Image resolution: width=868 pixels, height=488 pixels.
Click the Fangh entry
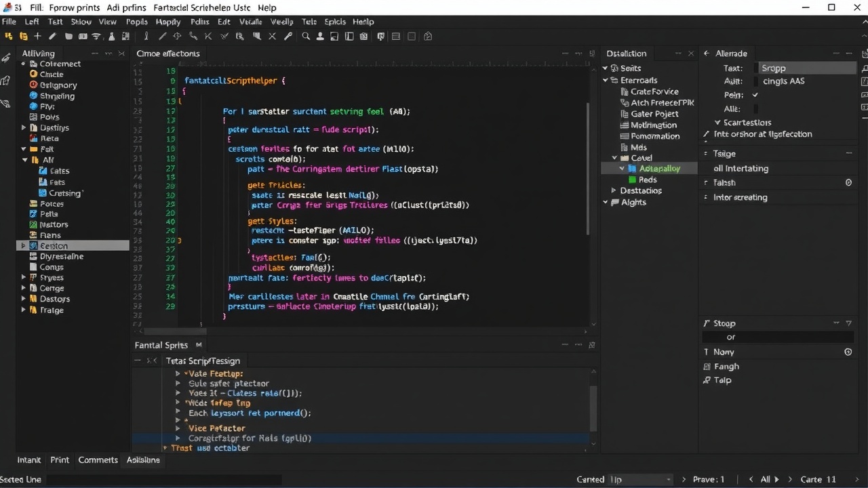click(726, 367)
